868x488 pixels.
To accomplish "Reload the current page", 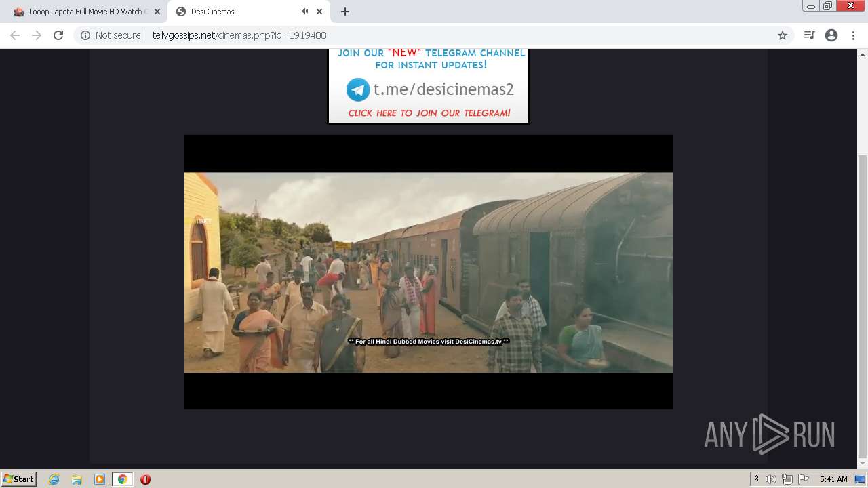I will (x=58, y=35).
